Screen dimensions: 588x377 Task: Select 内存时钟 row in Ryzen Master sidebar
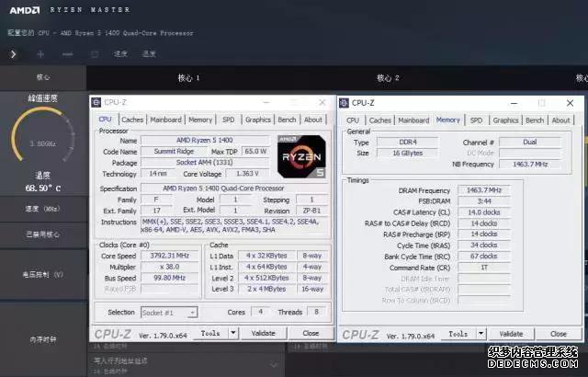pos(43,339)
